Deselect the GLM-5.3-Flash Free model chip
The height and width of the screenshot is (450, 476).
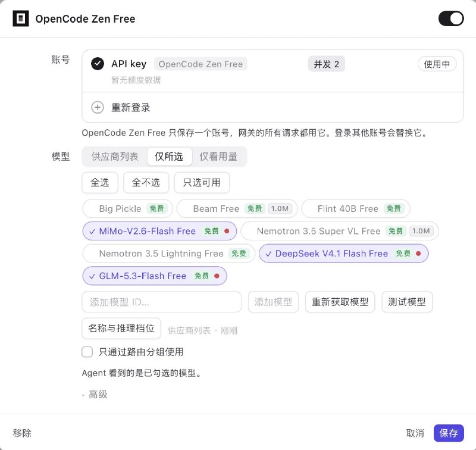click(155, 276)
